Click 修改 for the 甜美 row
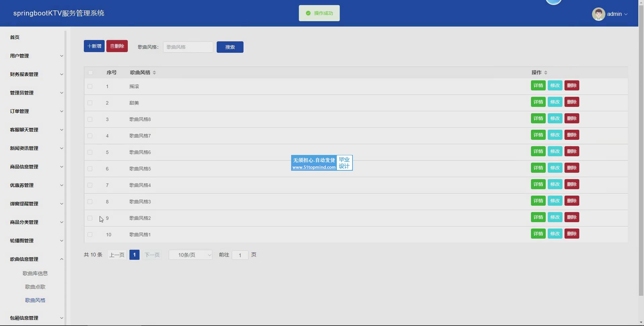 pos(555,102)
